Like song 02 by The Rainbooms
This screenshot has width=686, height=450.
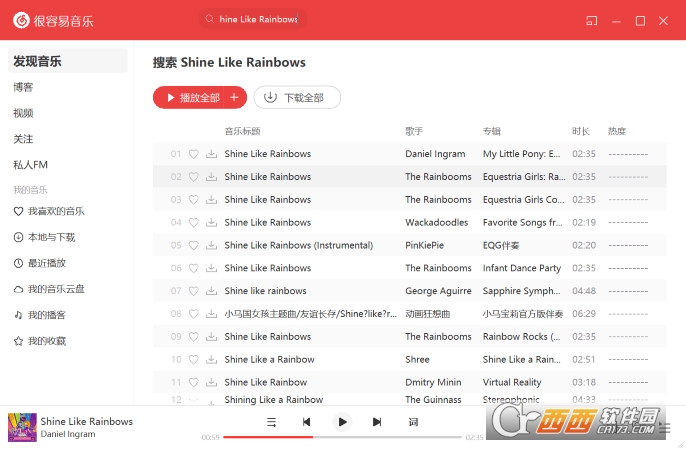(x=193, y=177)
